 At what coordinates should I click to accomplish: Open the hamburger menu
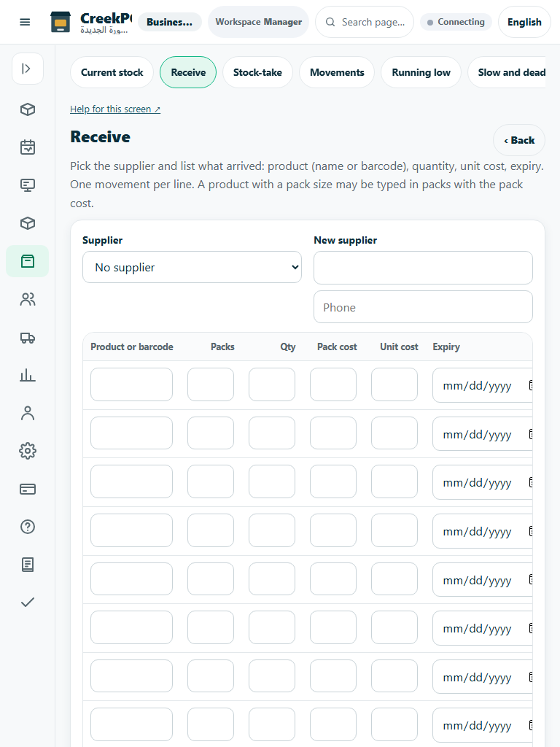[25, 22]
